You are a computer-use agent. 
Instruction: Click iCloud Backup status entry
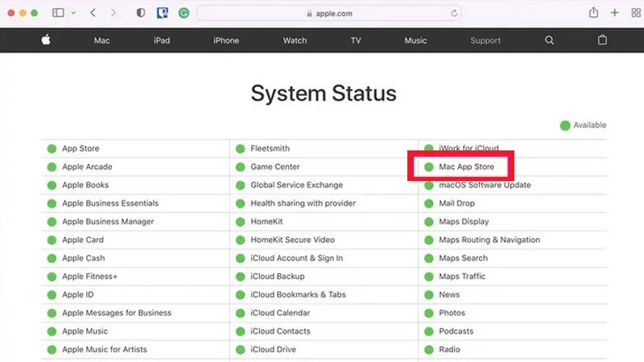(x=278, y=276)
